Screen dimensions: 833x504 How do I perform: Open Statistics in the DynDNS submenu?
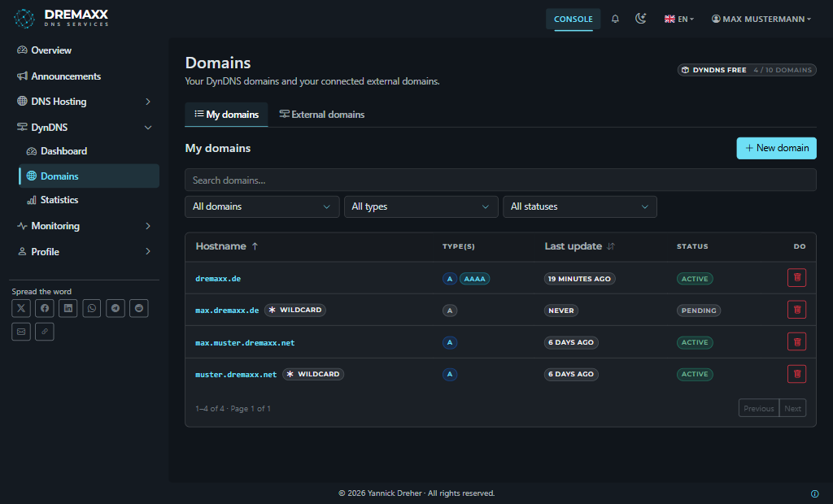59,200
